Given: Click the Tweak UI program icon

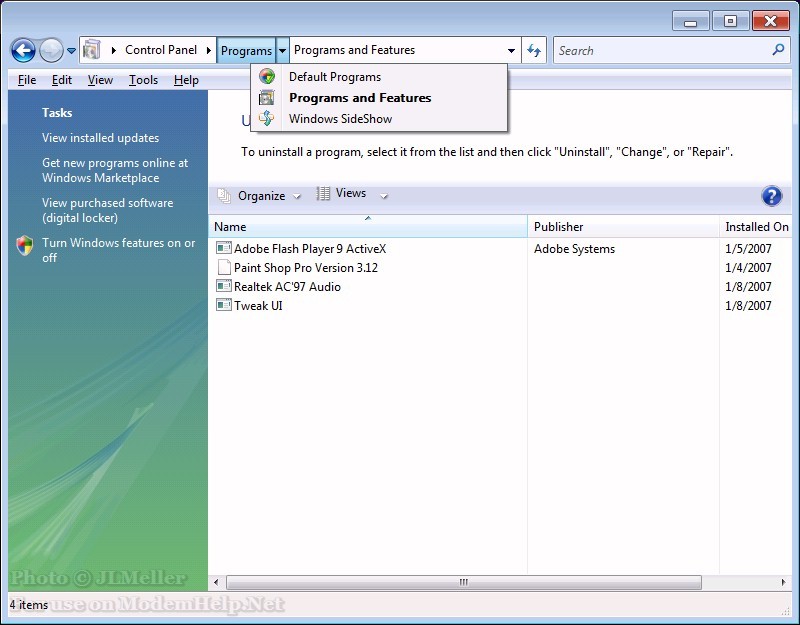Looking at the screenshot, I should (223, 305).
